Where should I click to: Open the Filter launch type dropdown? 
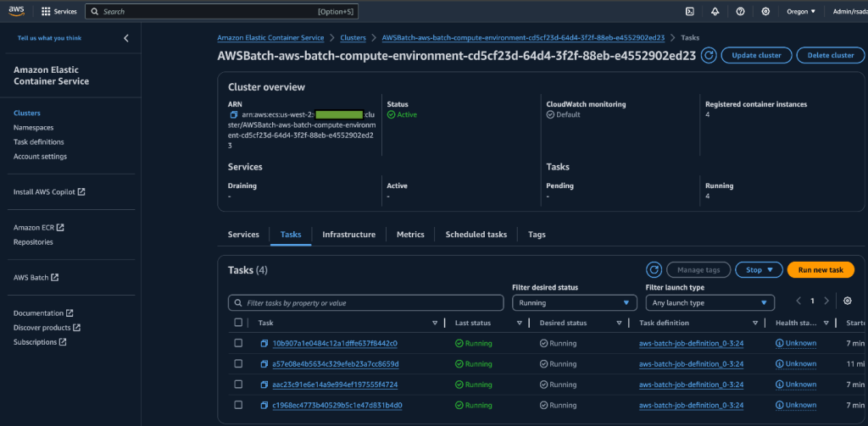point(710,302)
